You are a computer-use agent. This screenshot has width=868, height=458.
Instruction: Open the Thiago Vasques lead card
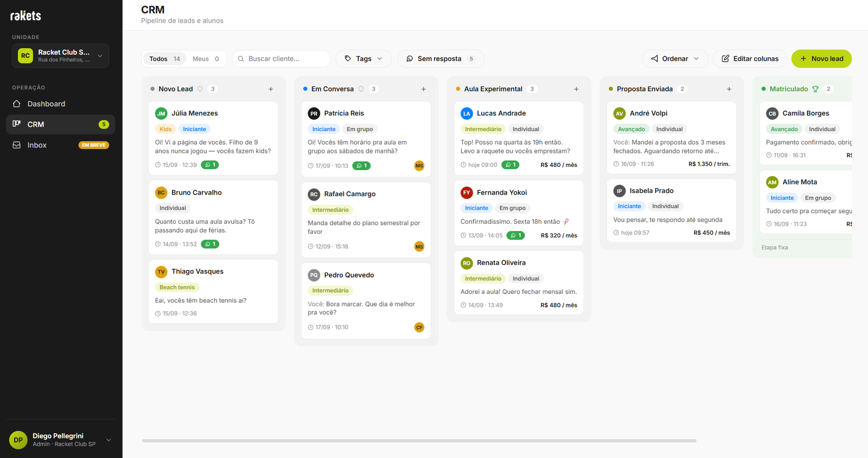coord(213,291)
